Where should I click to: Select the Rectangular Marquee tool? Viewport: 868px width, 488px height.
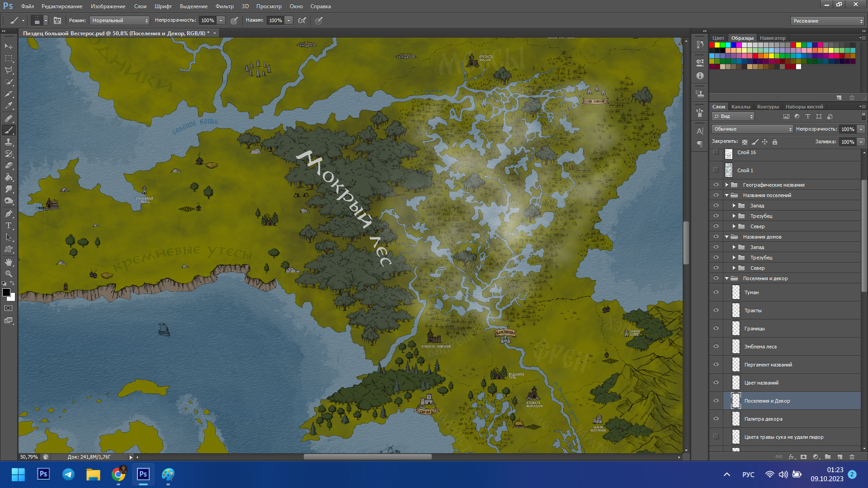[x=9, y=58]
